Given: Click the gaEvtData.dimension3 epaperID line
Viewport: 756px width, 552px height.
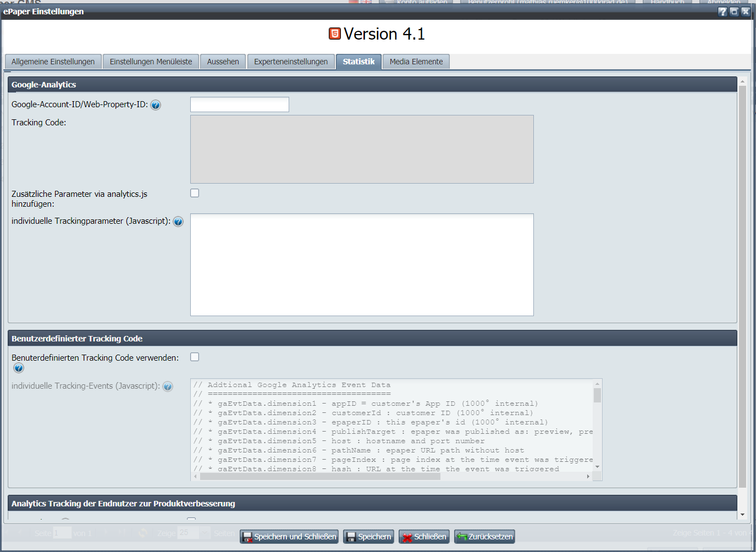Looking at the screenshot, I should [371, 422].
